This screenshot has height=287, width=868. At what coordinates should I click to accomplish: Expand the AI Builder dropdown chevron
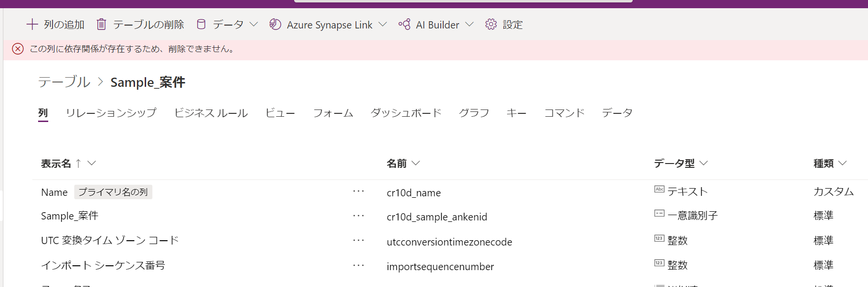click(469, 24)
